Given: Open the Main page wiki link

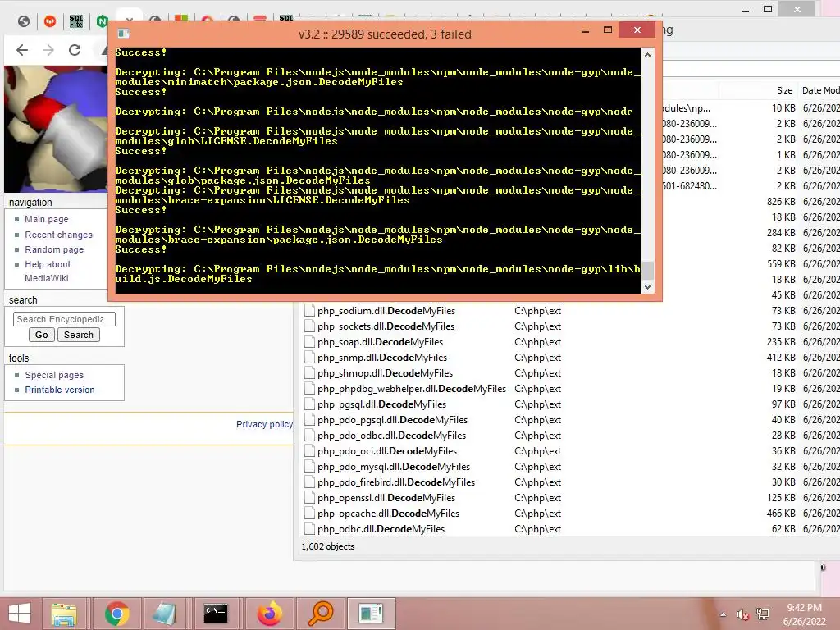Looking at the screenshot, I should pos(47,219).
